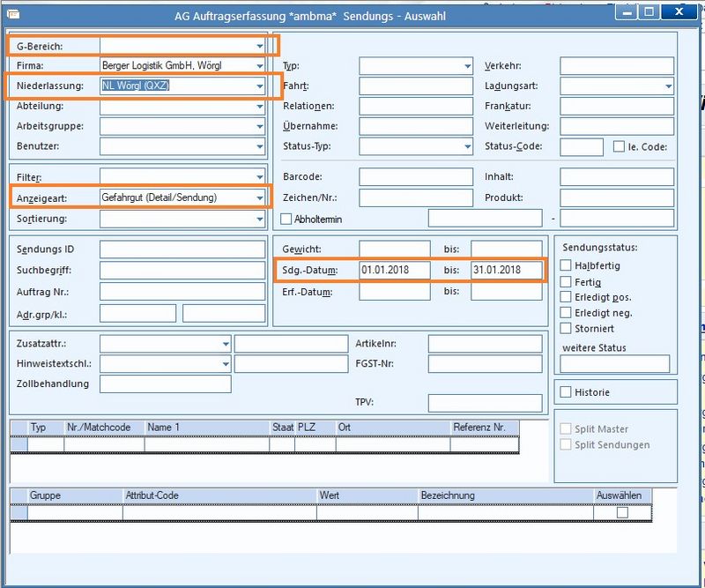
Task: Click the Status-Code field
Action: (x=582, y=146)
